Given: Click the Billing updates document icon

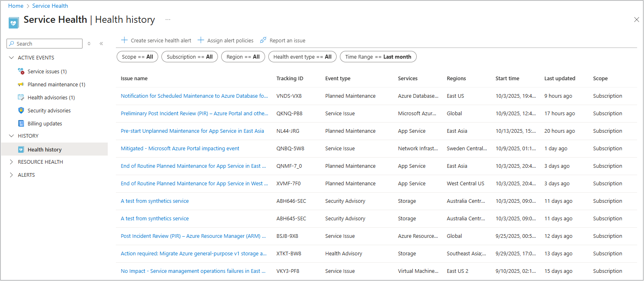Looking at the screenshot, I should (21, 123).
